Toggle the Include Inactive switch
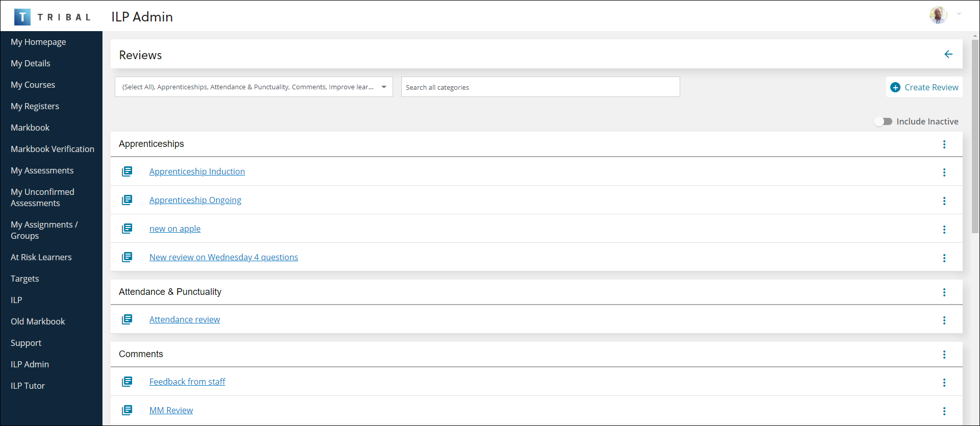The height and width of the screenshot is (426, 980). tap(883, 121)
